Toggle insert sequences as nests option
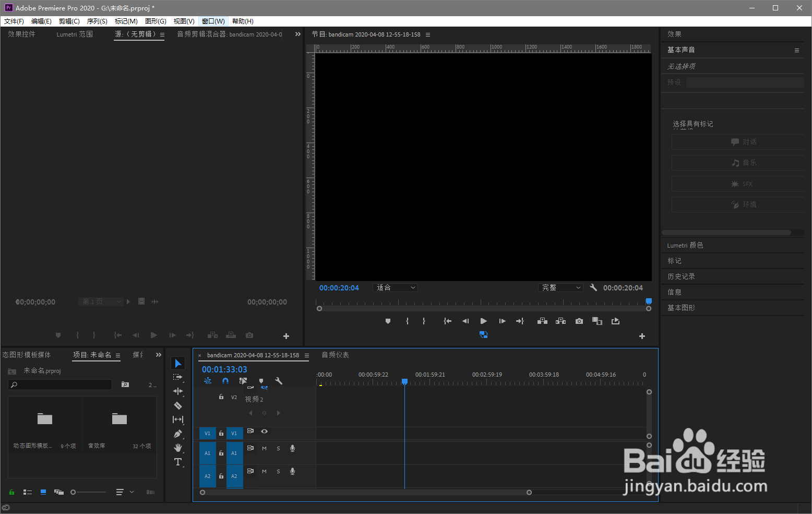The image size is (812, 514). coord(208,381)
